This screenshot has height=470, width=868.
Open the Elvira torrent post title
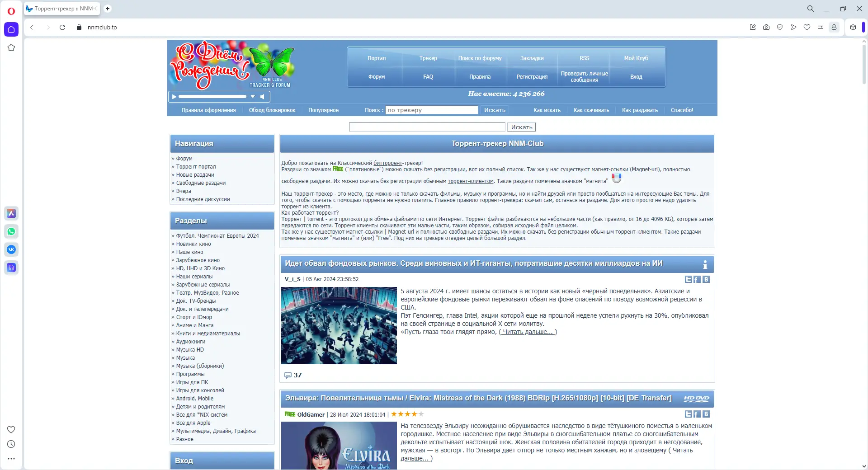[x=478, y=398]
